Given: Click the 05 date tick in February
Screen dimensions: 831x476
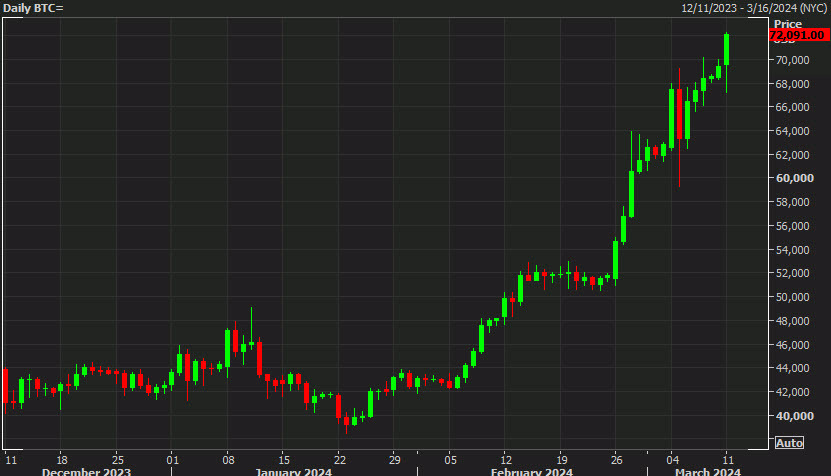Looking at the screenshot, I should (x=450, y=460).
